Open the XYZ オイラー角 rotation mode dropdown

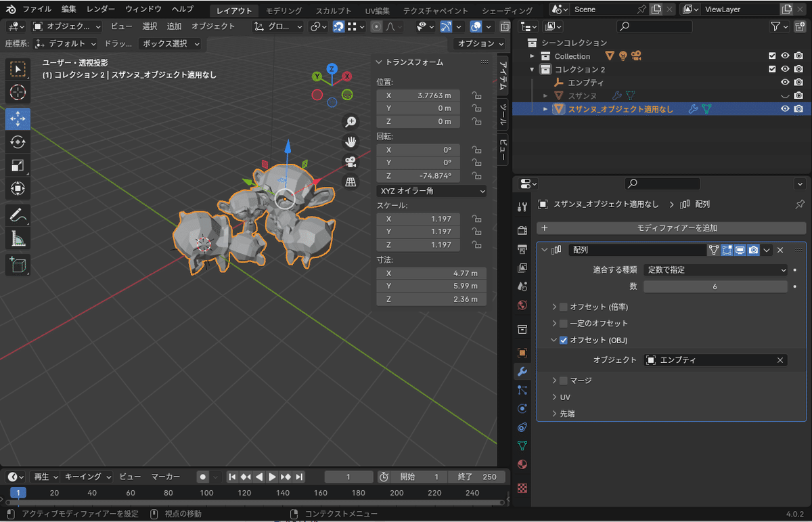tap(431, 191)
